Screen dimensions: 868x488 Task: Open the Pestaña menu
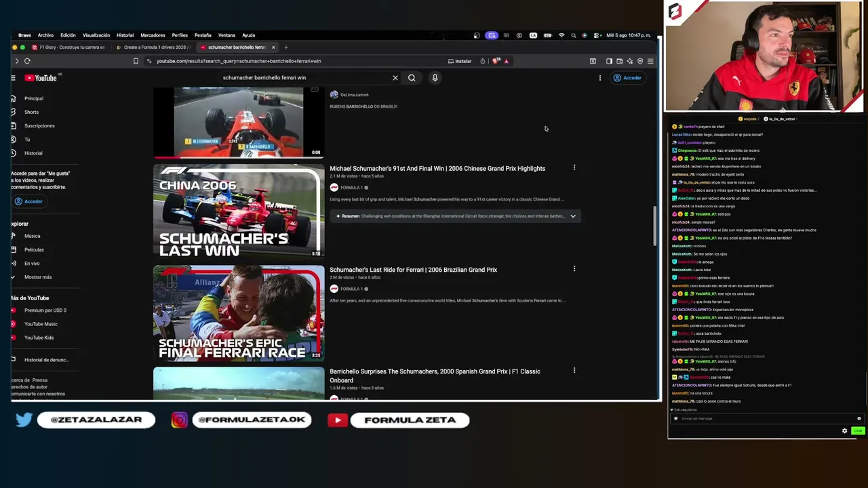coord(203,35)
